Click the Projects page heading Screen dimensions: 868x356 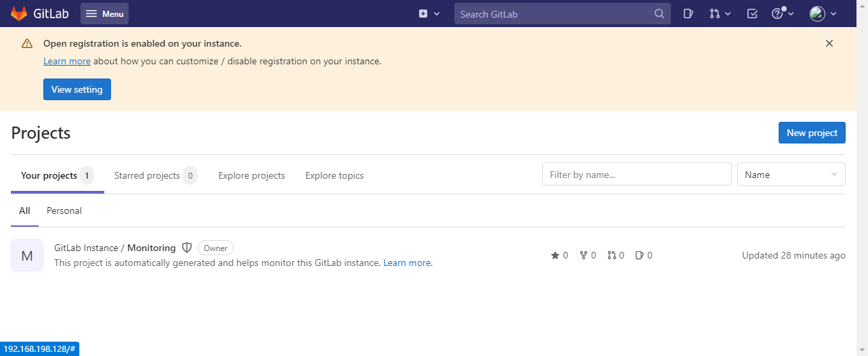pyautogui.click(x=41, y=133)
